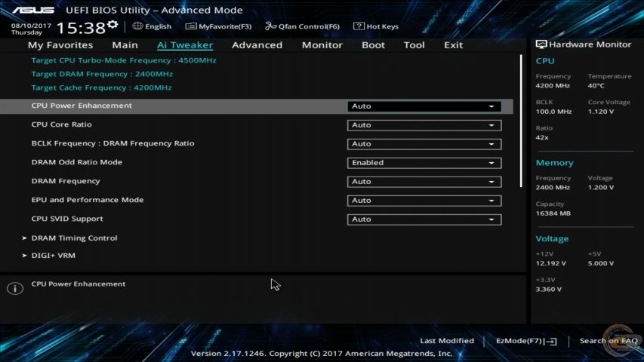Click Capacity value 16384 MB
The height and width of the screenshot is (362, 644).
553,213
